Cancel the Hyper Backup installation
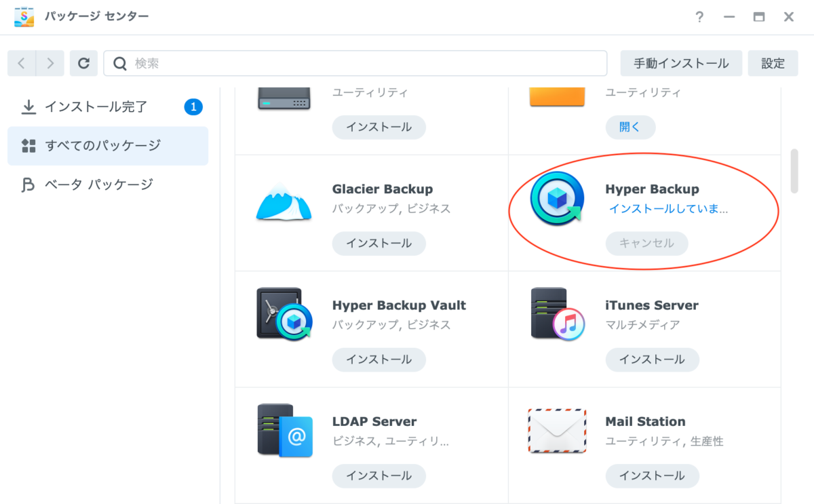The width and height of the screenshot is (814, 504). (x=646, y=243)
